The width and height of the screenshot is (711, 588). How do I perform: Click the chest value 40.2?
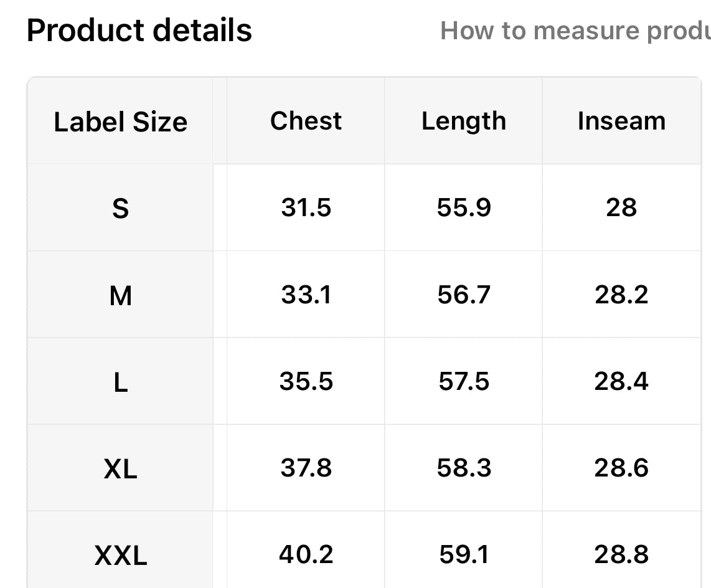click(x=306, y=554)
